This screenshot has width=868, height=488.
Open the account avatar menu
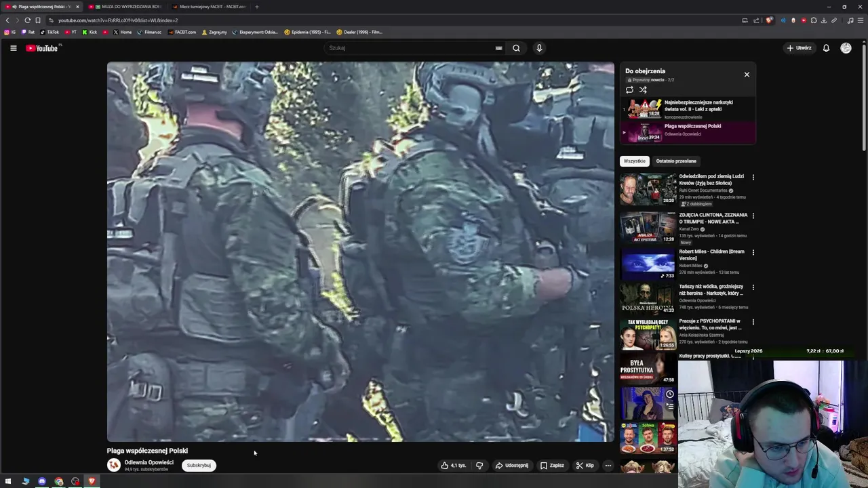tap(846, 48)
